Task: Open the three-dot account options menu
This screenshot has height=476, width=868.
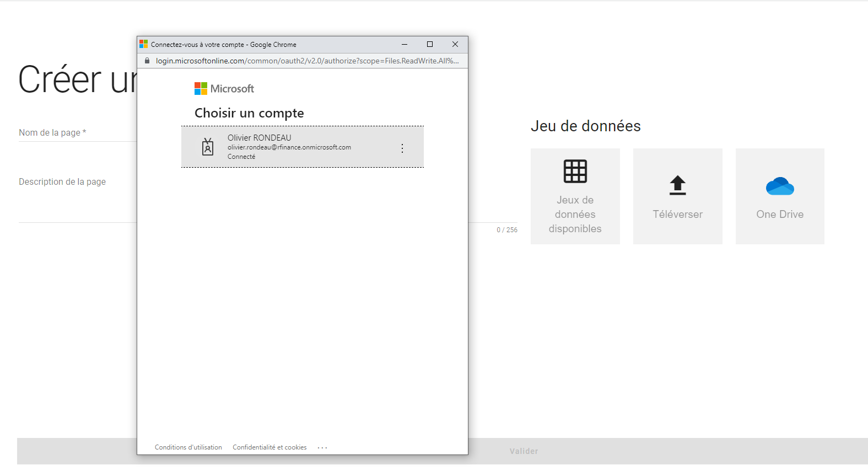Action: click(x=402, y=148)
